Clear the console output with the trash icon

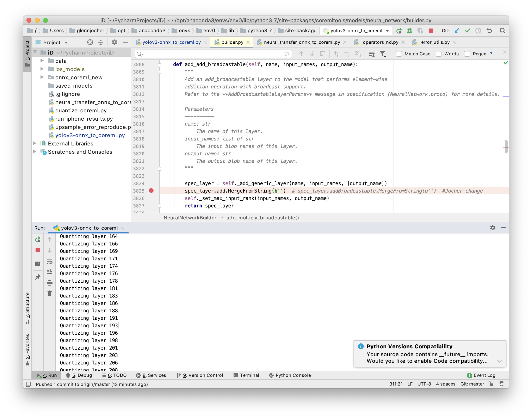coord(50,293)
